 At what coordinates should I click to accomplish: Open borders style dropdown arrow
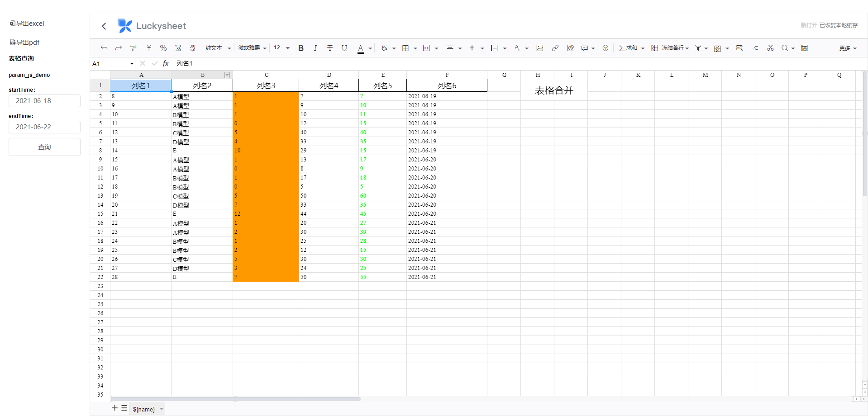[x=415, y=48]
